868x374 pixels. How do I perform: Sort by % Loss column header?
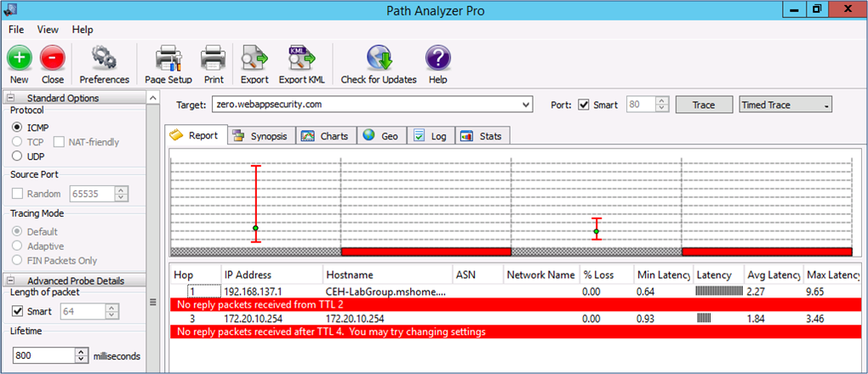point(606,275)
